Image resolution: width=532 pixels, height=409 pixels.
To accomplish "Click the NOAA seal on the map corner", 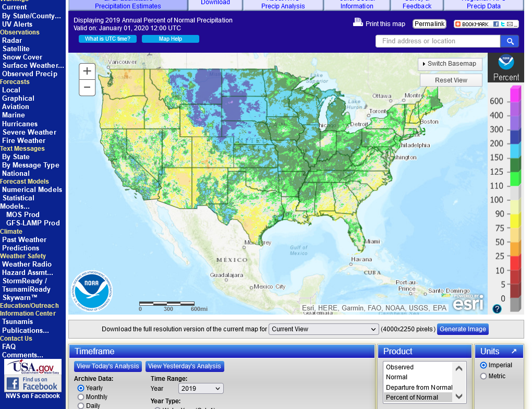I will 92,291.
